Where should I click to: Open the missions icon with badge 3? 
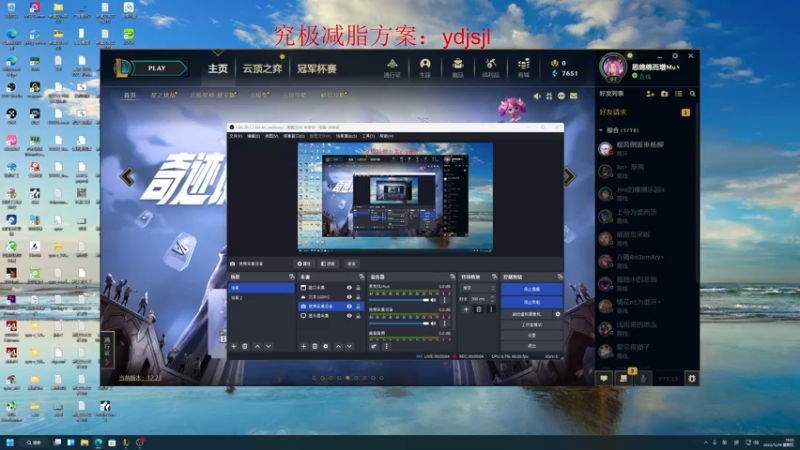pyautogui.click(x=623, y=378)
